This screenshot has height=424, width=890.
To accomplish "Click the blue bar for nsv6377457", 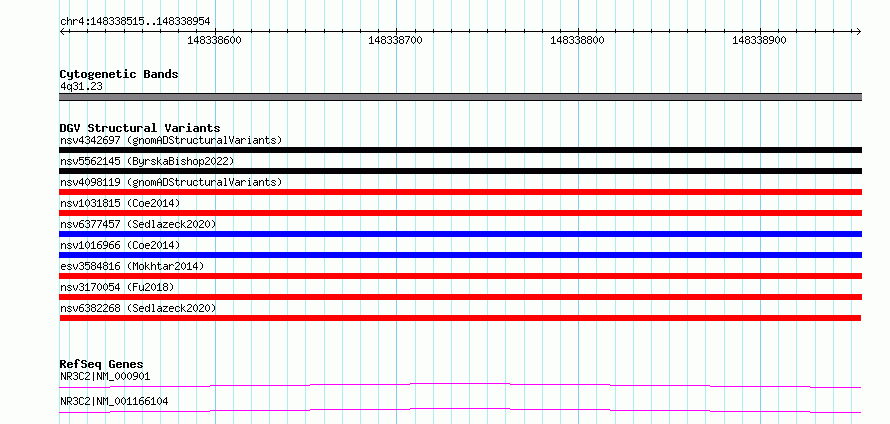I will pyautogui.click(x=461, y=234).
